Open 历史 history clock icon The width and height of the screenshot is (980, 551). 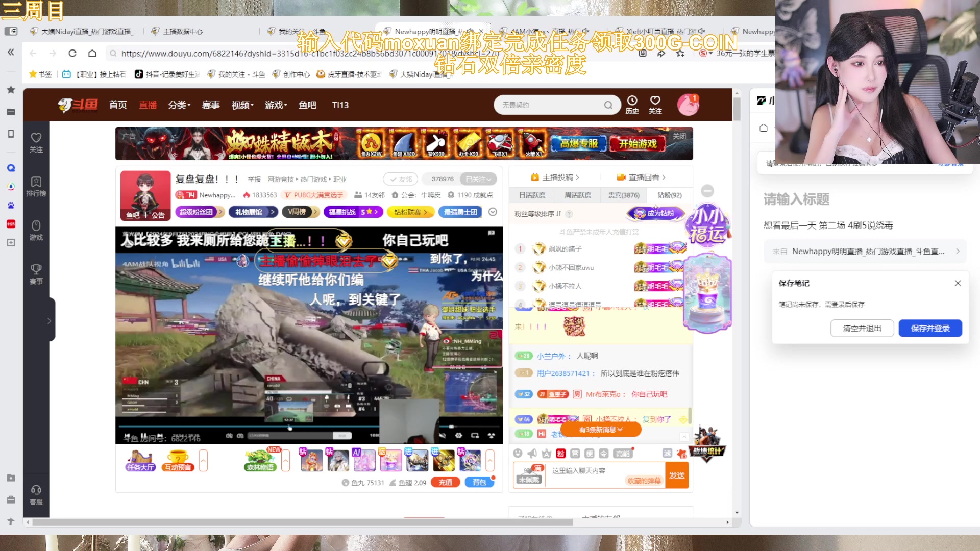[x=632, y=105]
